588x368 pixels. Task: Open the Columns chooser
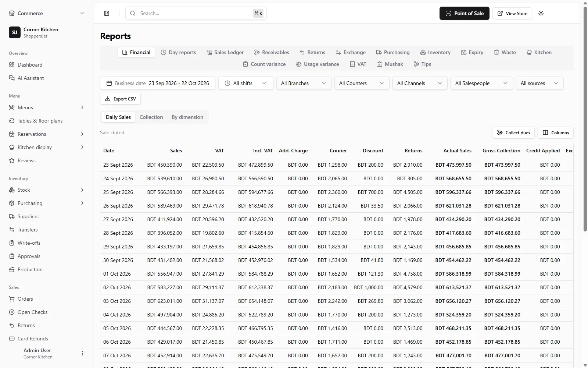click(556, 132)
